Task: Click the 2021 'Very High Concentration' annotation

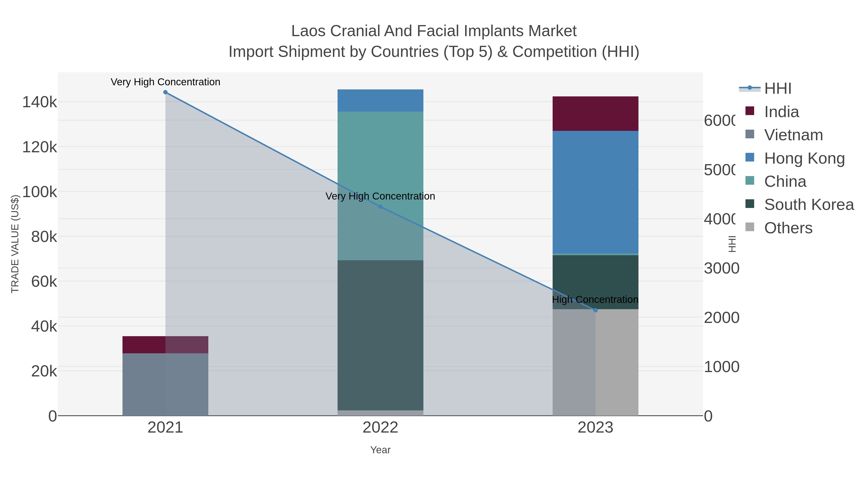Action: [165, 82]
